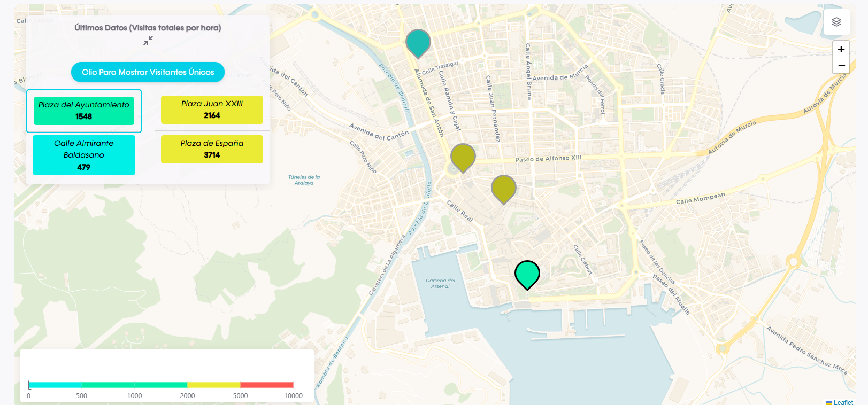Image resolution: width=868 pixels, height=405 pixels.
Task: Click the 'Calle Ángel Bruna' street label
Action: pyautogui.click(x=528, y=72)
